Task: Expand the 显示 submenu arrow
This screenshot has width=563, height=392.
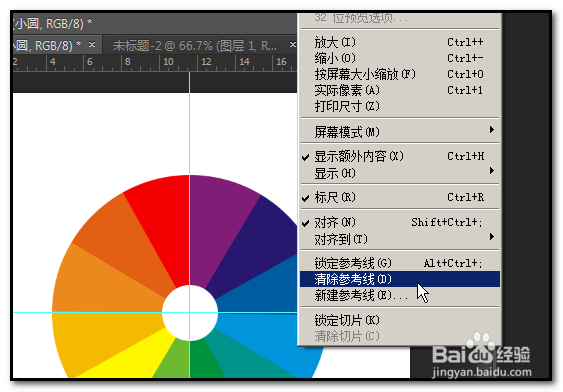Action: point(492,171)
